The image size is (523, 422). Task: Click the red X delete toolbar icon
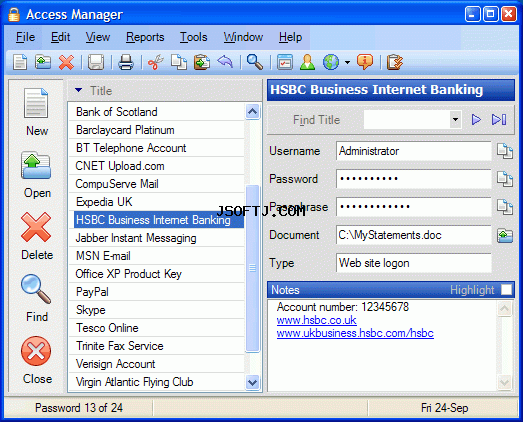(66, 62)
